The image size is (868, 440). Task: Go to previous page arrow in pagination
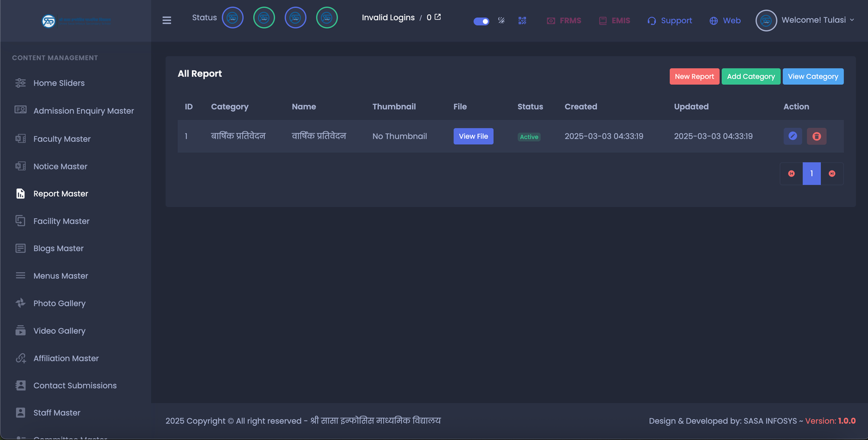pyautogui.click(x=791, y=174)
